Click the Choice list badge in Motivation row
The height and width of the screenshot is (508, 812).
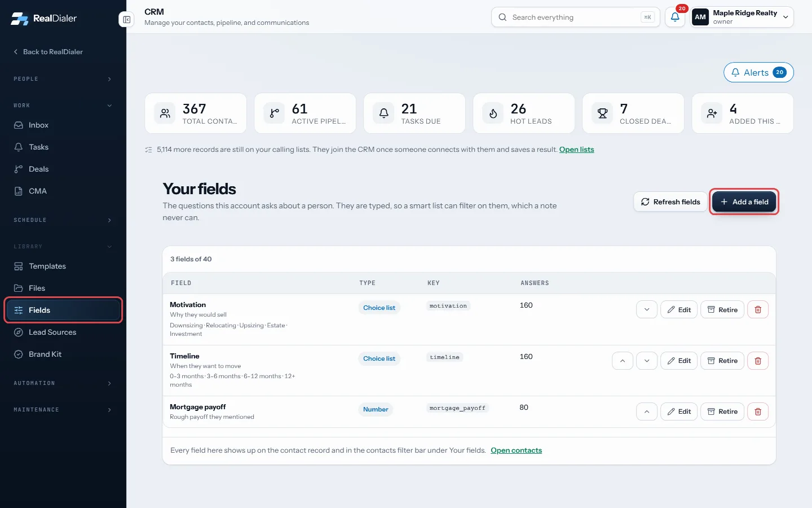pos(379,308)
